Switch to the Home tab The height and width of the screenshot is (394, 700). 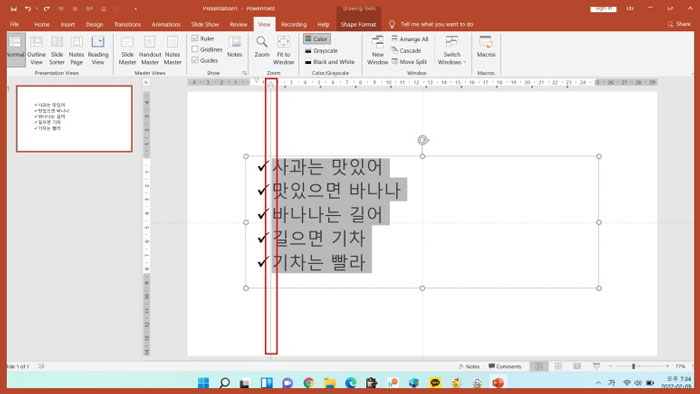pos(42,24)
